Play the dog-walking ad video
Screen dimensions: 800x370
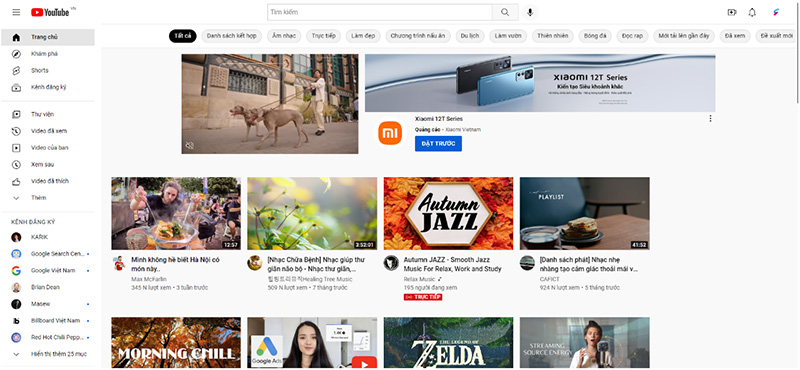point(270,104)
